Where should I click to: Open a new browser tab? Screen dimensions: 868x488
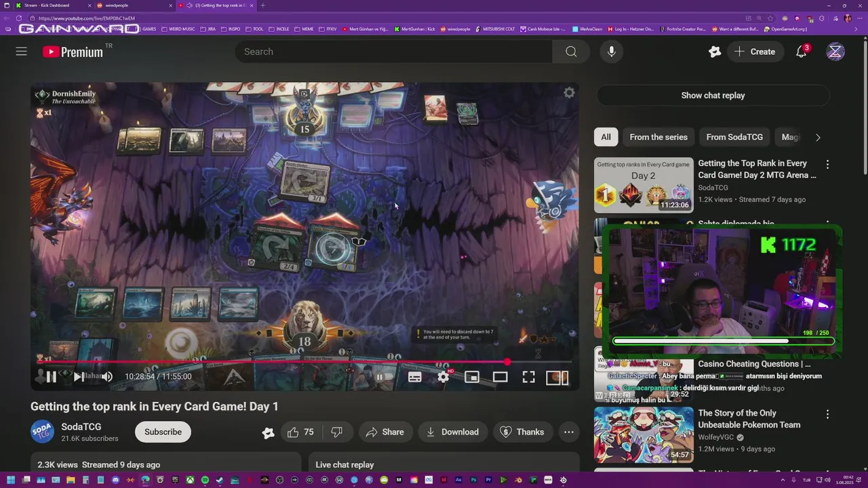point(262,5)
